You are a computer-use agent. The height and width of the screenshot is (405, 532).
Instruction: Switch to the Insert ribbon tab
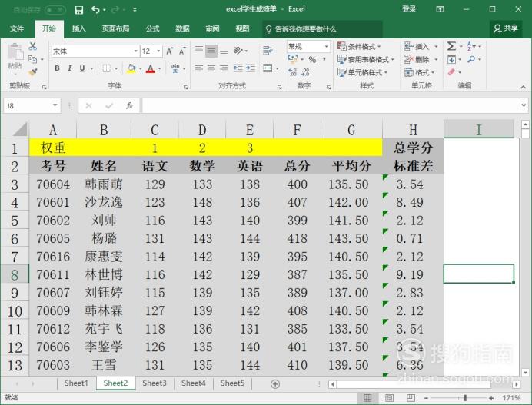[x=78, y=29]
